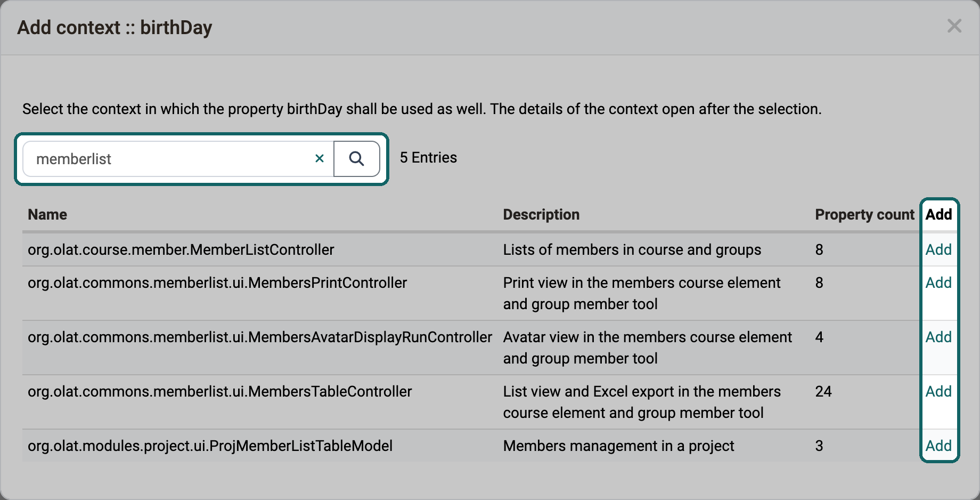Select the MembersAvatarDisplayRunController name cell
The height and width of the screenshot is (500, 980).
(260, 337)
